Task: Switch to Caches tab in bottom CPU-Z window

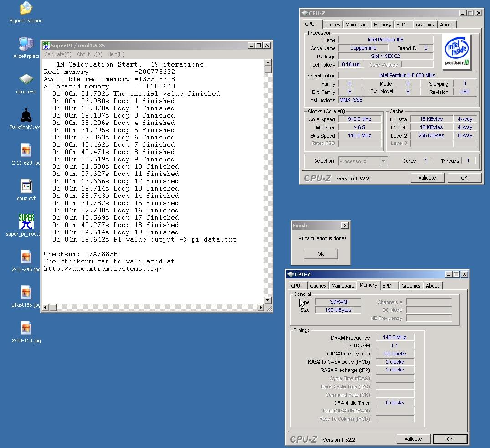Action: [x=318, y=286]
